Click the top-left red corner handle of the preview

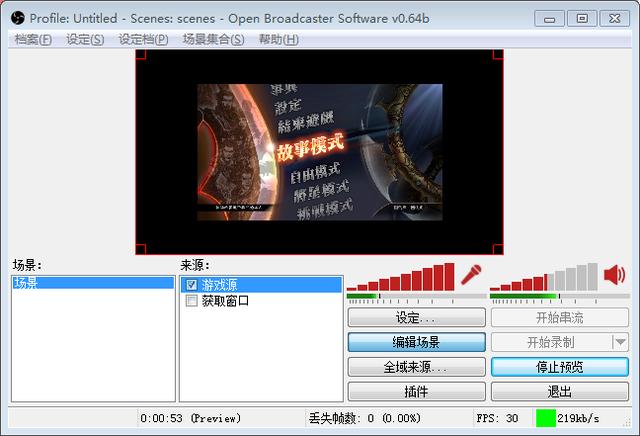pos(141,55)
